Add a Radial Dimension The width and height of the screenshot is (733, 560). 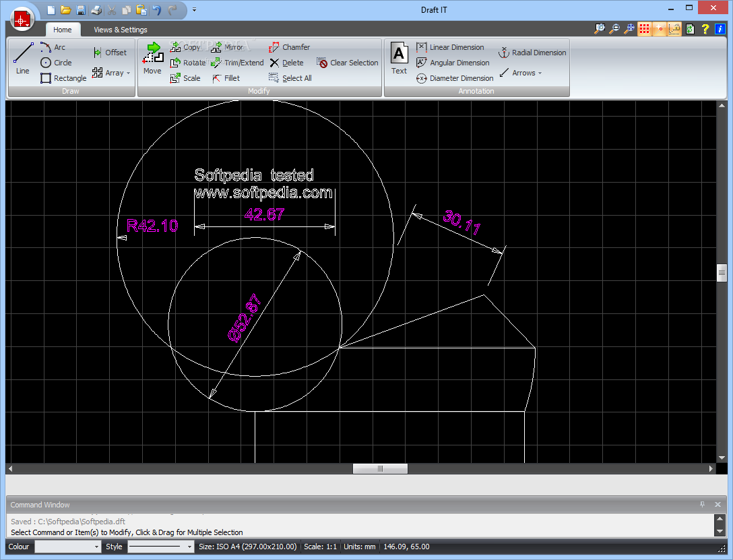click(532, 53)
